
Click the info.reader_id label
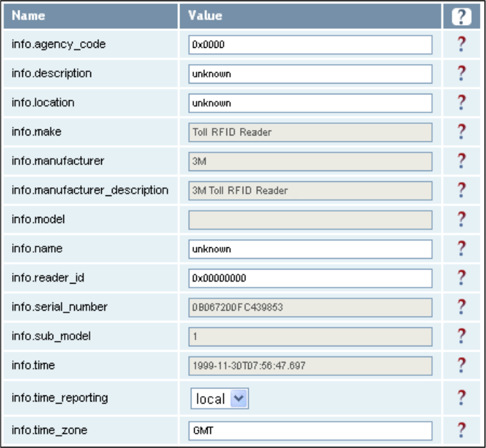[48, 278]
